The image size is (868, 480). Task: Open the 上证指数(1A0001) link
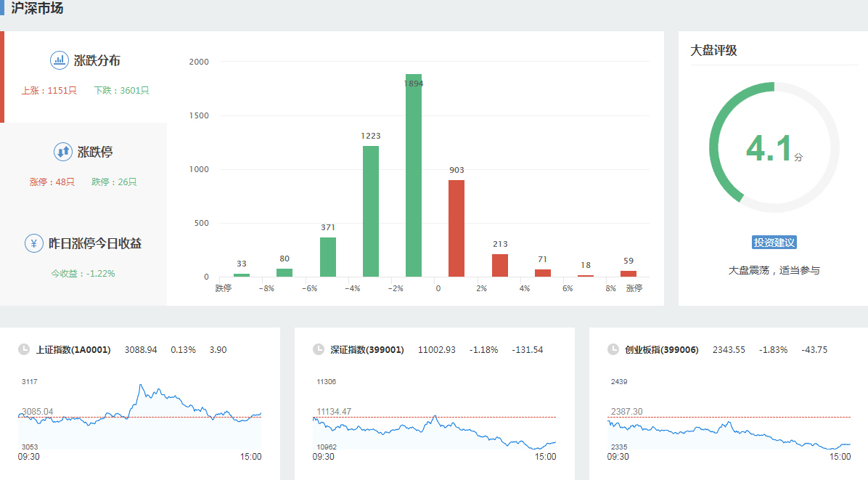coord(73,350)
